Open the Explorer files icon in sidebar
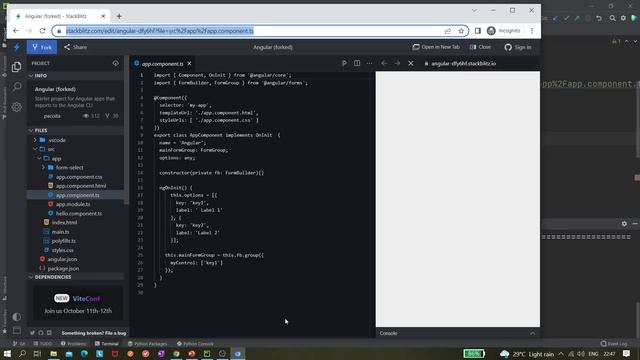The image size is (640, 360). pyautogui.click(x=17, y=67)
